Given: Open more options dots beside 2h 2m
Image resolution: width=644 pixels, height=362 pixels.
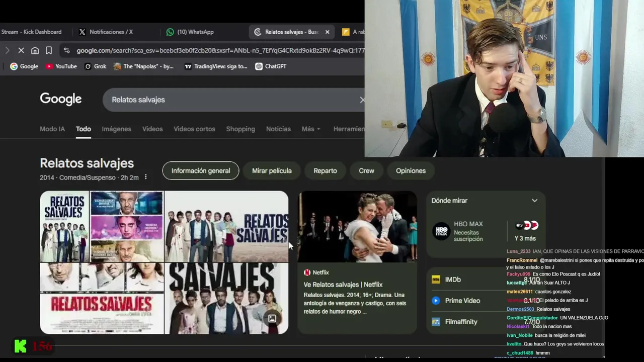Looking at the screenshot, I should click(x=146, y=177).
